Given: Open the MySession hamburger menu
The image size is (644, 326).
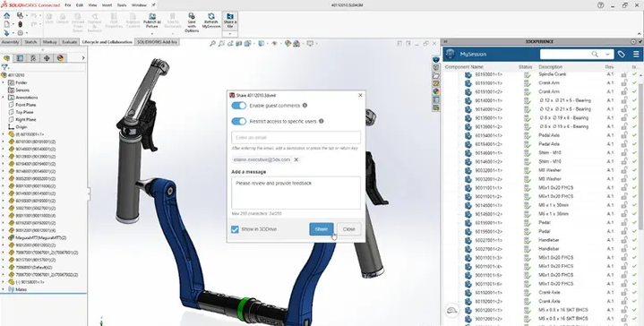Looking at the screenshot, I should [x=636, y=55].
